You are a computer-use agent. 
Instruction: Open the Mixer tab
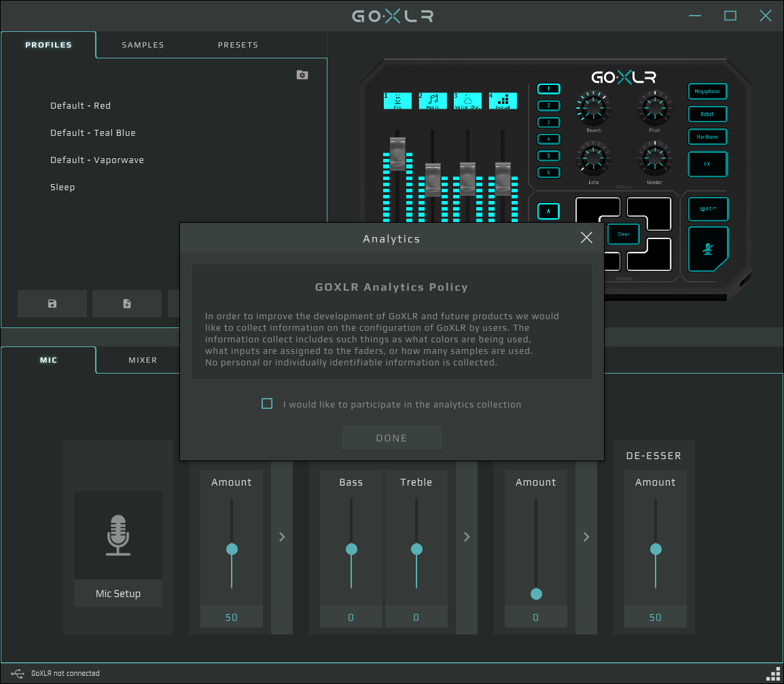coord(143,360)
